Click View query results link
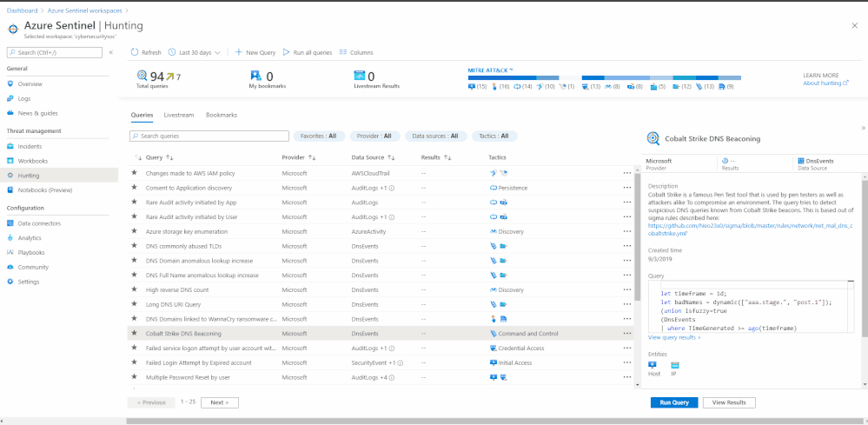This screenshot has width=868, height=425. pos(674,337)
